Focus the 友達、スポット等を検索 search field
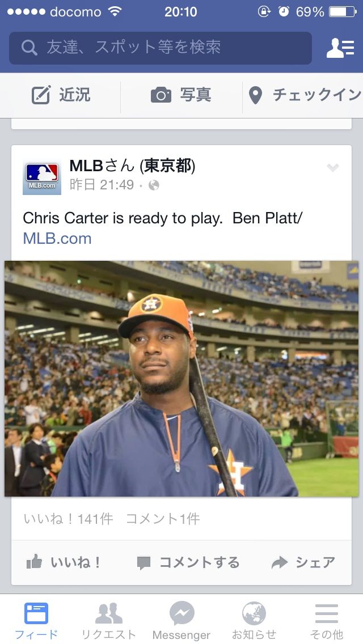The width and height of the screenshot is (363, 644). click(161, 48)
